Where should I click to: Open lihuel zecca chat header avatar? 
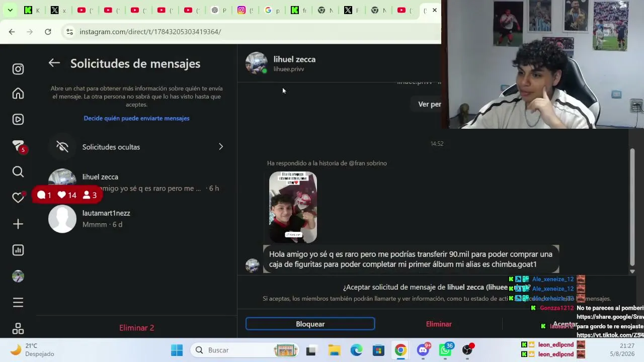coord(257,63)
